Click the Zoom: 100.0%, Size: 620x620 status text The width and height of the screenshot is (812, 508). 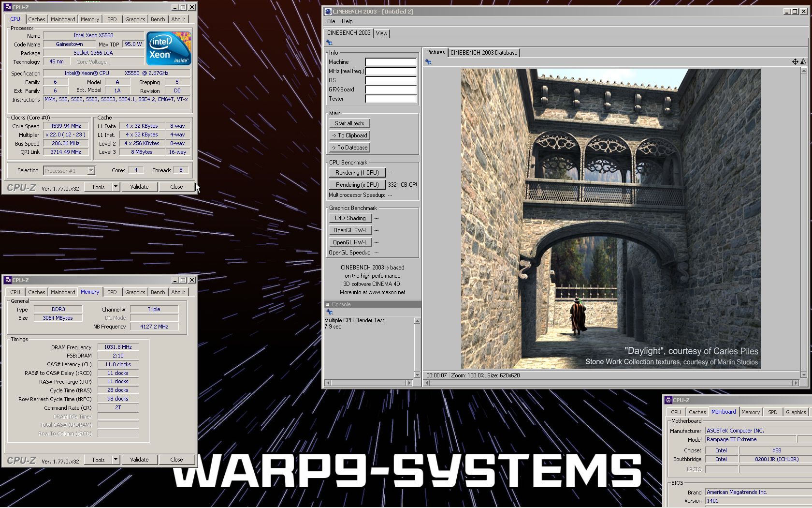click(x=485, y=375)
